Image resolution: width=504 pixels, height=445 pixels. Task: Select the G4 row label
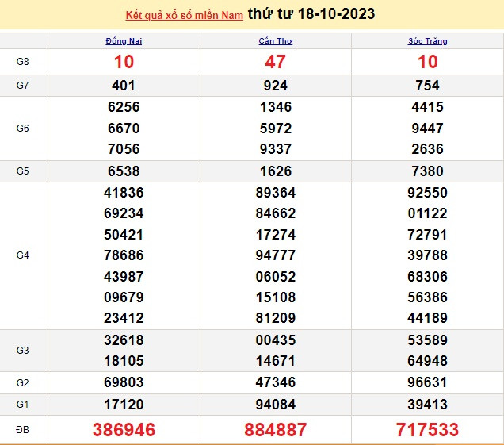click(x=22, y=255)
